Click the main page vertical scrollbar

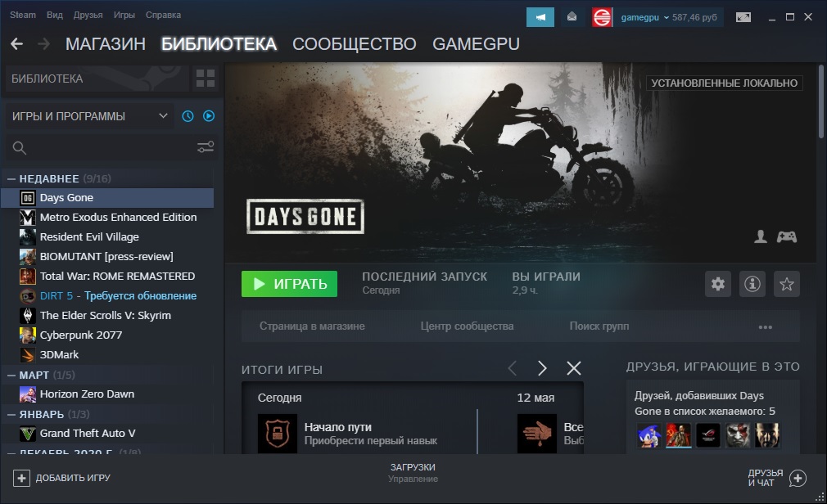820,101
